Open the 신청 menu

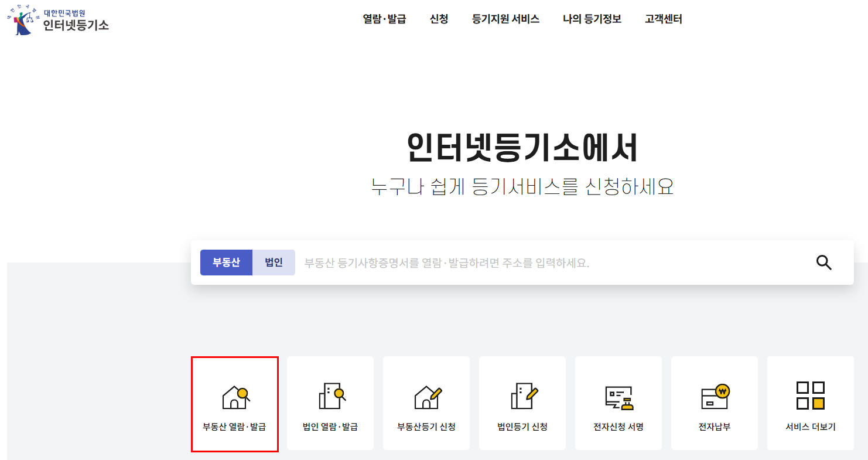(439, 19)
